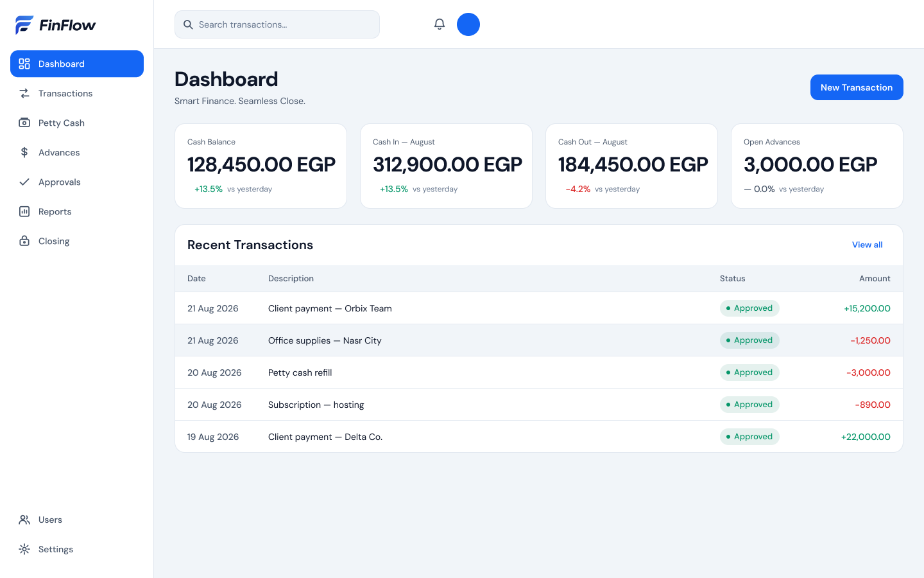Go to Transactions in the sidebar
Viewport: 924px width, 578px height.
[77, 93]
